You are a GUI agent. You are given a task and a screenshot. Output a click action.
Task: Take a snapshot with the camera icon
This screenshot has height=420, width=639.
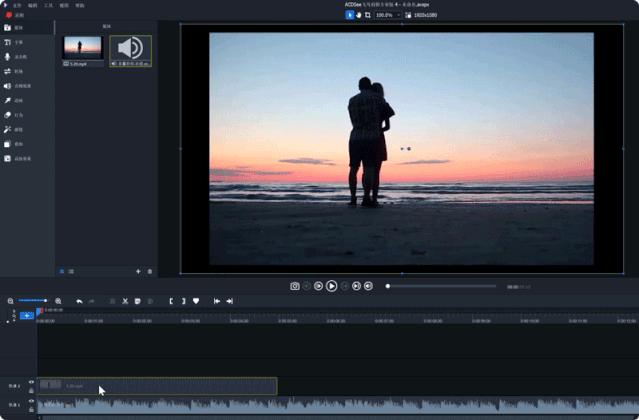point(295,286)
